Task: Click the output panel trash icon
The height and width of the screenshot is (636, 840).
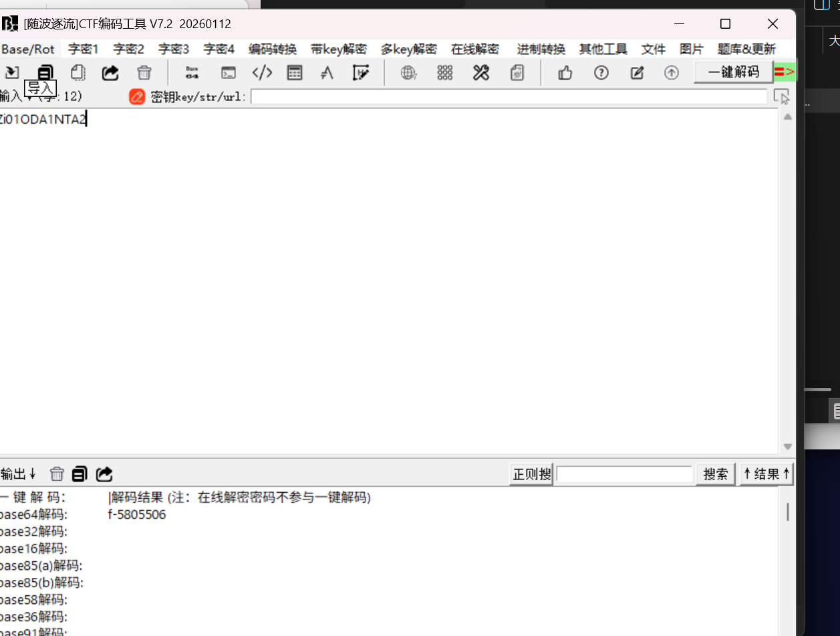Action: [57, 474]
